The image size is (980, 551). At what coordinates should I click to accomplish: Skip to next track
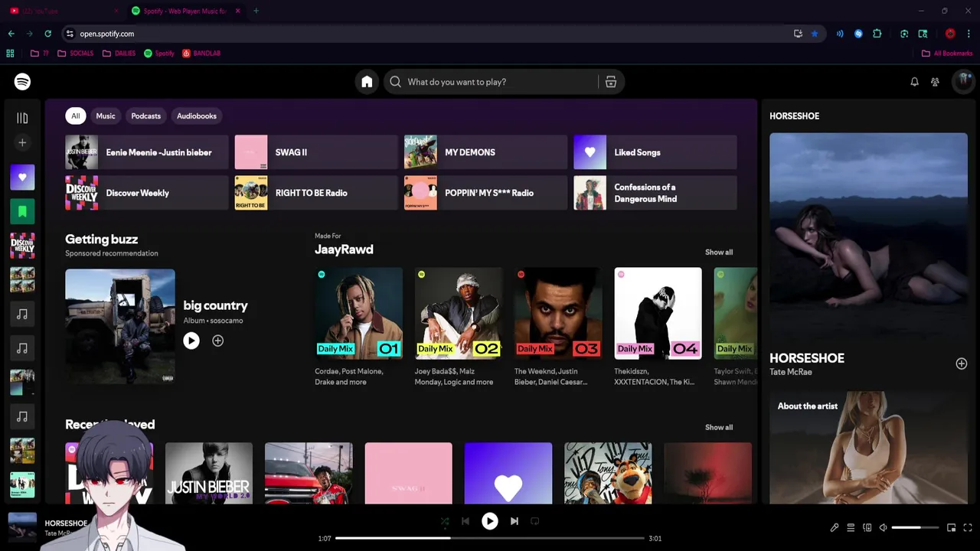click(514, 521)
